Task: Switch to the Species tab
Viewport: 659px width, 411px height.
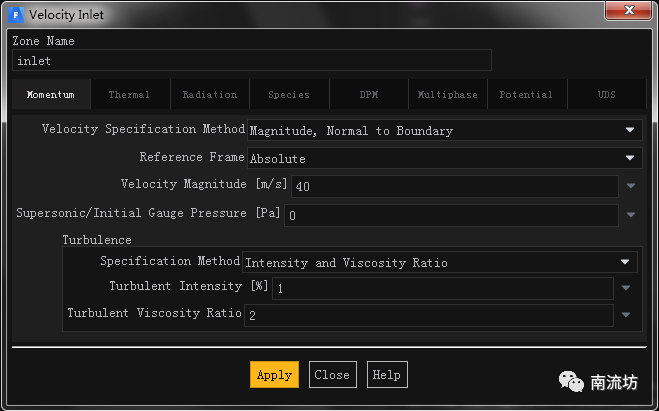Action: [x=289, y=95]
